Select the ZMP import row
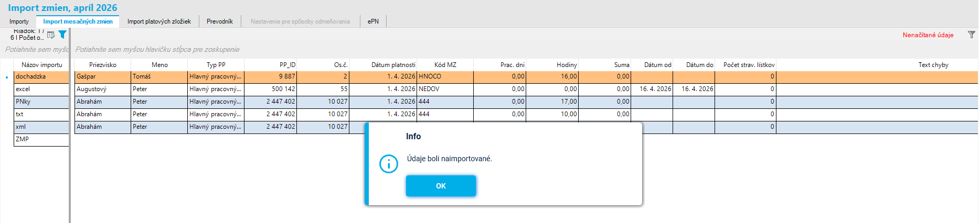 [41, 139]
